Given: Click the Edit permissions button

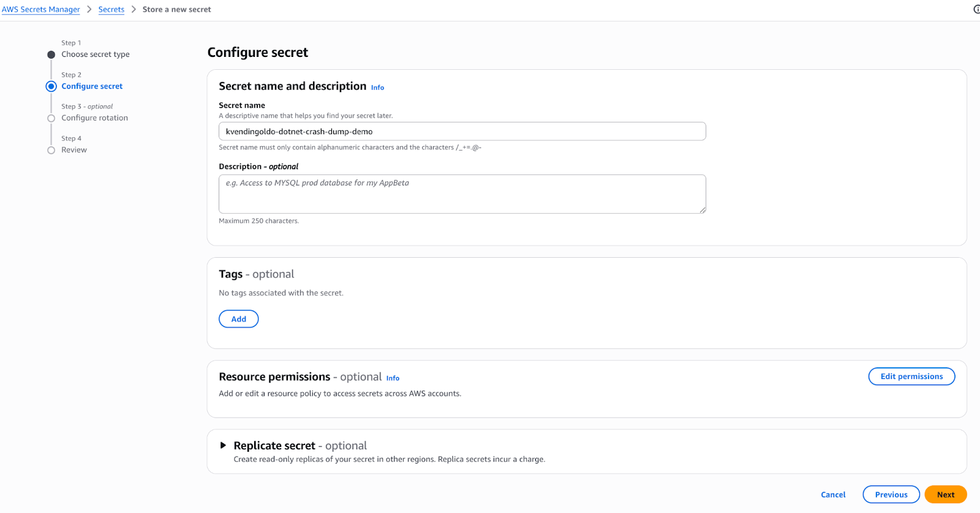Looking at the screenshot, I should pyautogui.click(x=911, y=376).
